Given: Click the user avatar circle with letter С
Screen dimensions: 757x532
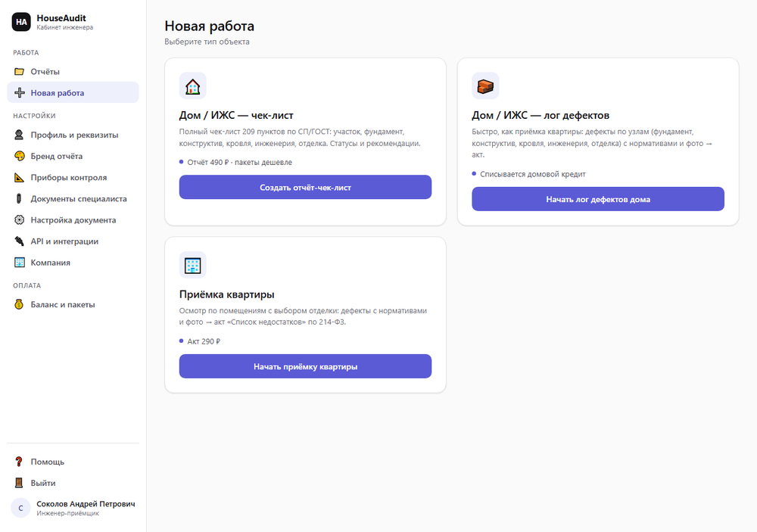Looking at the screenshot, I should click(x=20, y=508).
